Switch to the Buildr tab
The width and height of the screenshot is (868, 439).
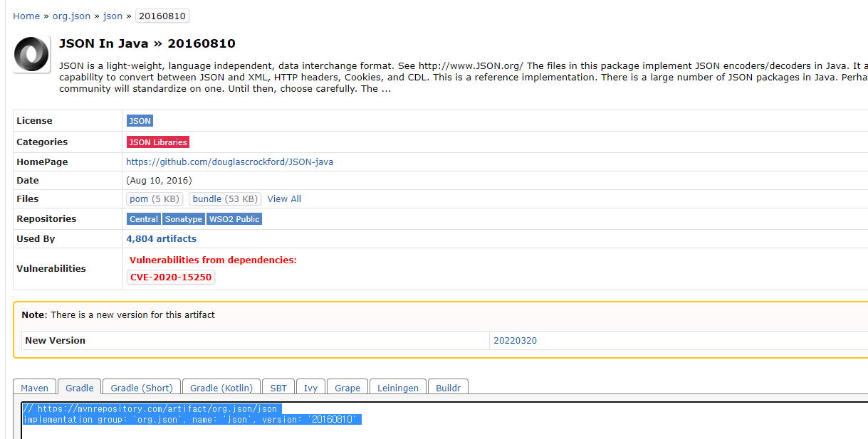(x=449, y=388)
